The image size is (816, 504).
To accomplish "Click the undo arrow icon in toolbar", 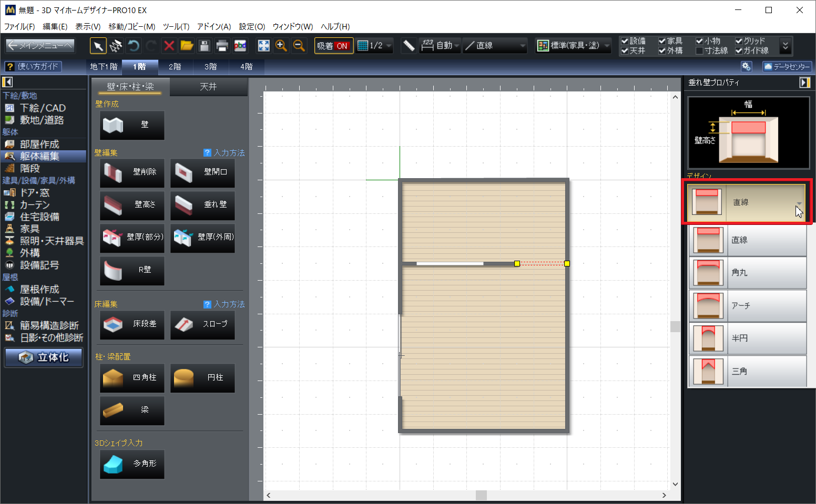I will click(x=134, y=46).
